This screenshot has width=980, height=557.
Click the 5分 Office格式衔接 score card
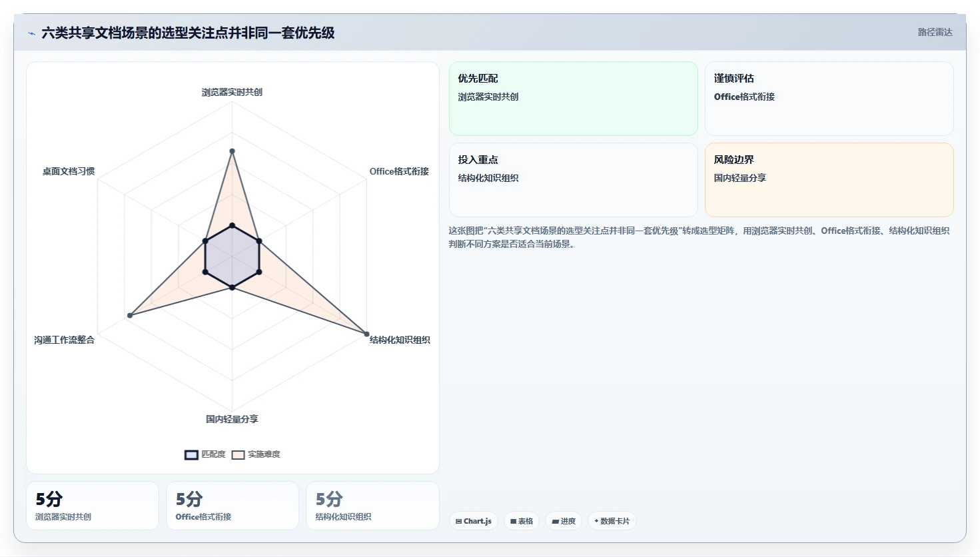pos(233,506)
